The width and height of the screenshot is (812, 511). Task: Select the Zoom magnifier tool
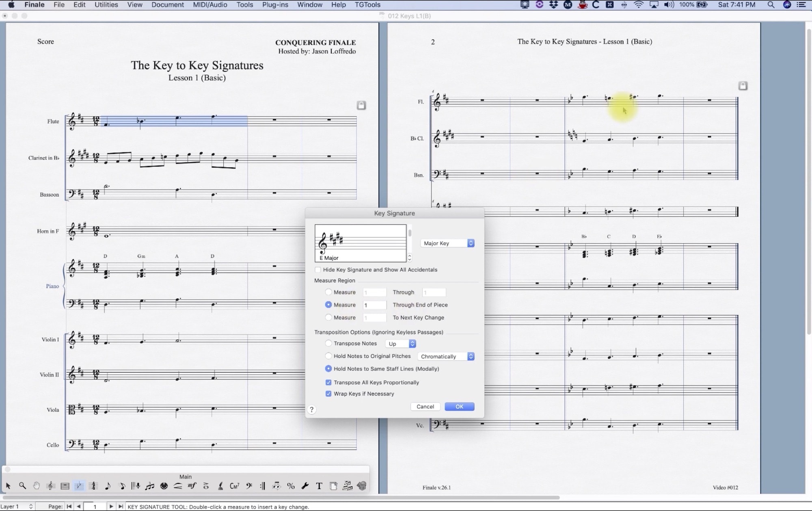coord(22,486)
